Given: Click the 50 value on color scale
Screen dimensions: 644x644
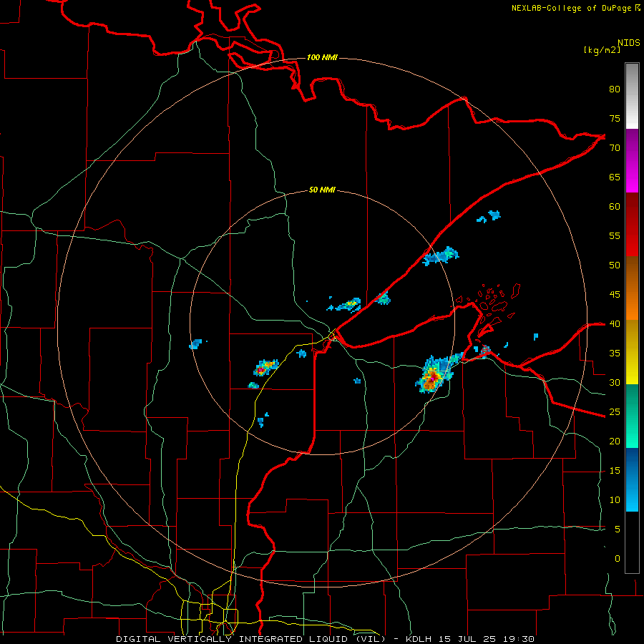Looking at the screenshot, I should 615,265.
